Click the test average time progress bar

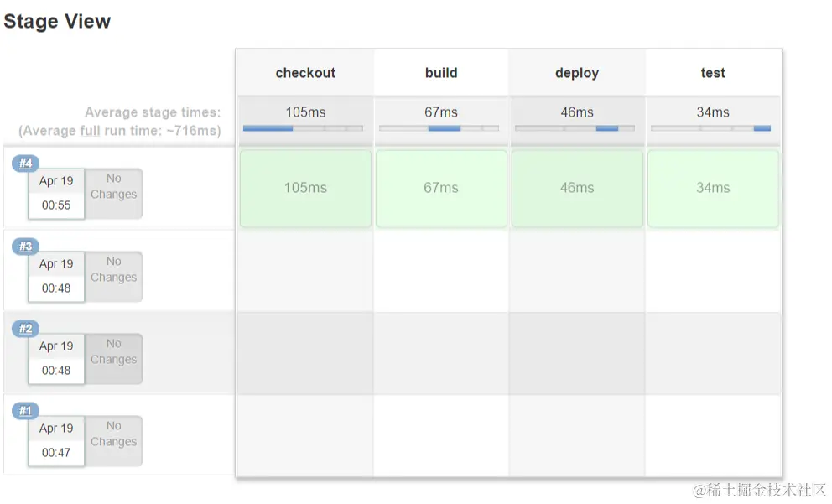pyautogui.click(x=711, y=128)
